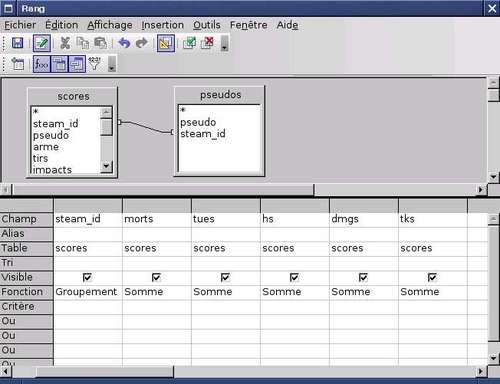Open the Outils menu

207,25
